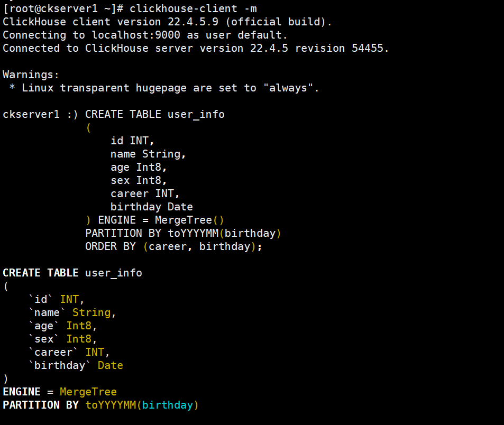
Task: Click the backquoted `birthday` column name
Action: pyautogui.click(x=60, y=365)
